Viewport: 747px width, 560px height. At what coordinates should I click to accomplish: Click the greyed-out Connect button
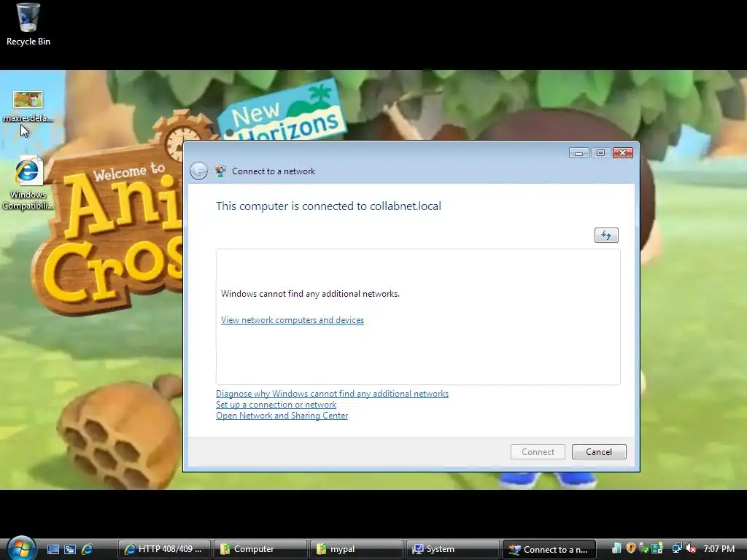pos(538,451)
